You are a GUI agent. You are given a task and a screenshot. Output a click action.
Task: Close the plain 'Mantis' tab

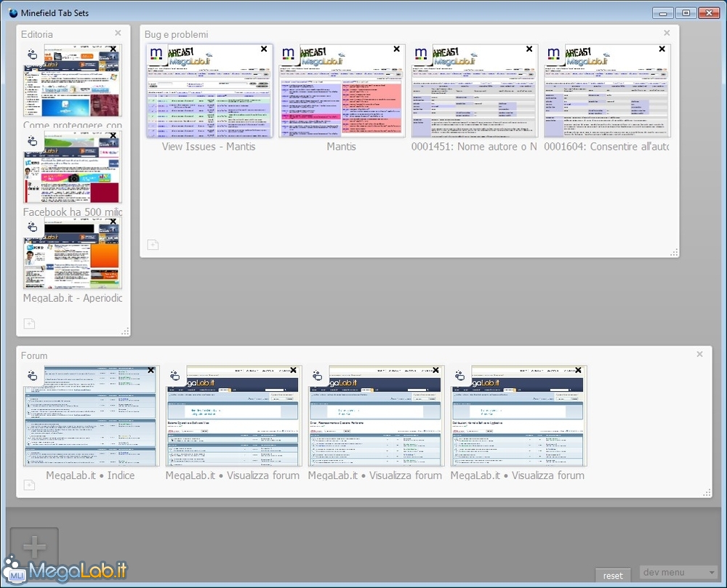pos(396,49)
